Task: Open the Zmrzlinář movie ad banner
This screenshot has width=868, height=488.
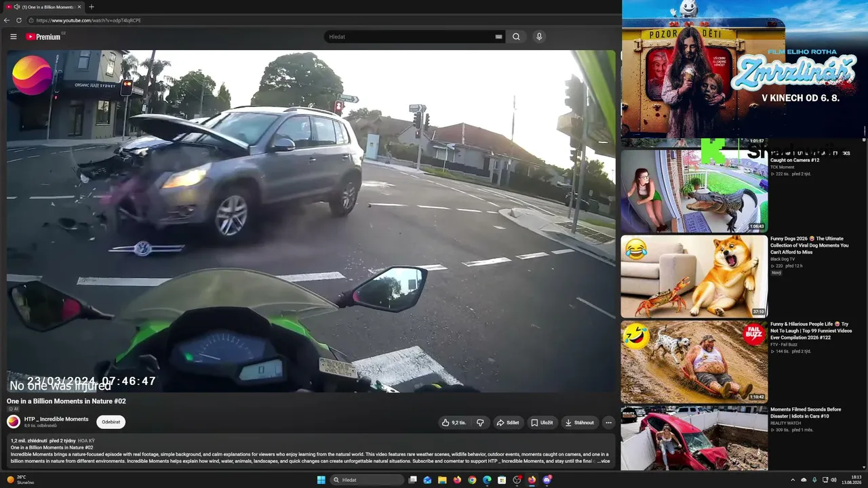Action: point(745,69)
